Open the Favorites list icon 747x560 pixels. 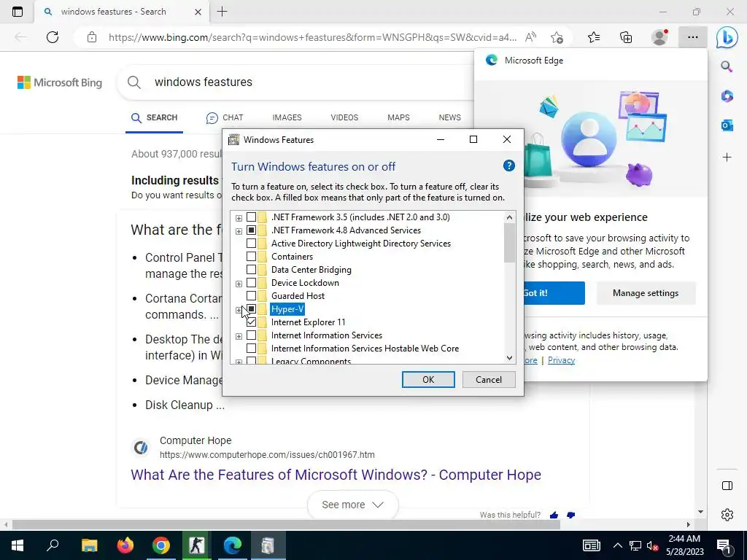click(594, 37)
